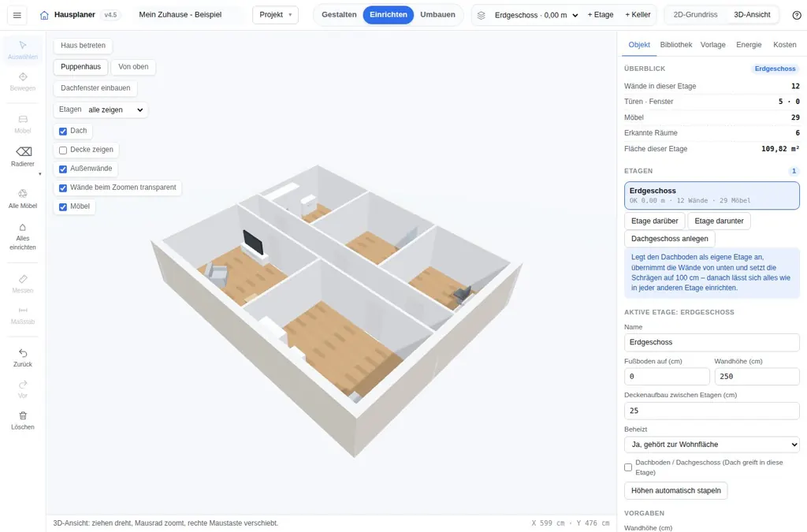
Task: Click the television in 3D view
Action: click(253, 242)
